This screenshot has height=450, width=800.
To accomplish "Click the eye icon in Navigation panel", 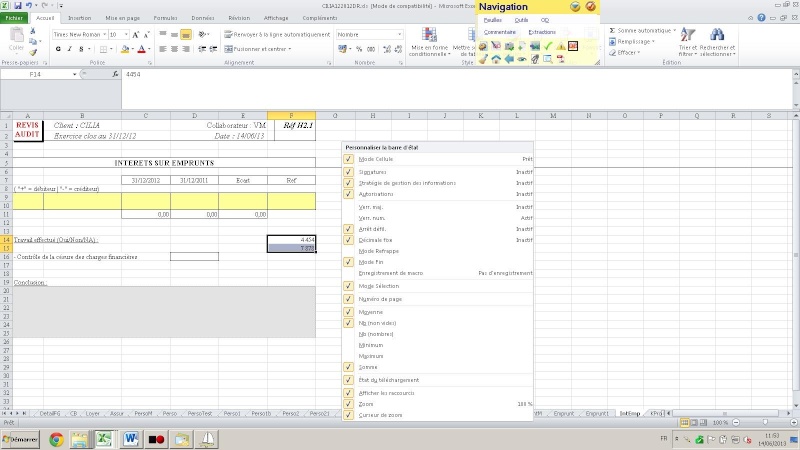I will tap(522, 59).
